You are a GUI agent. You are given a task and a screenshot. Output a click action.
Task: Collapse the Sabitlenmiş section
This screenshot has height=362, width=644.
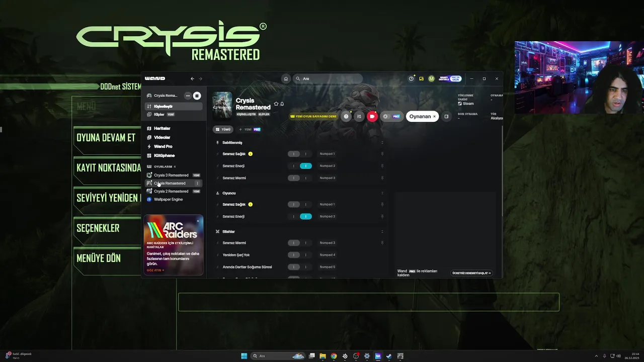click(382, 143)
